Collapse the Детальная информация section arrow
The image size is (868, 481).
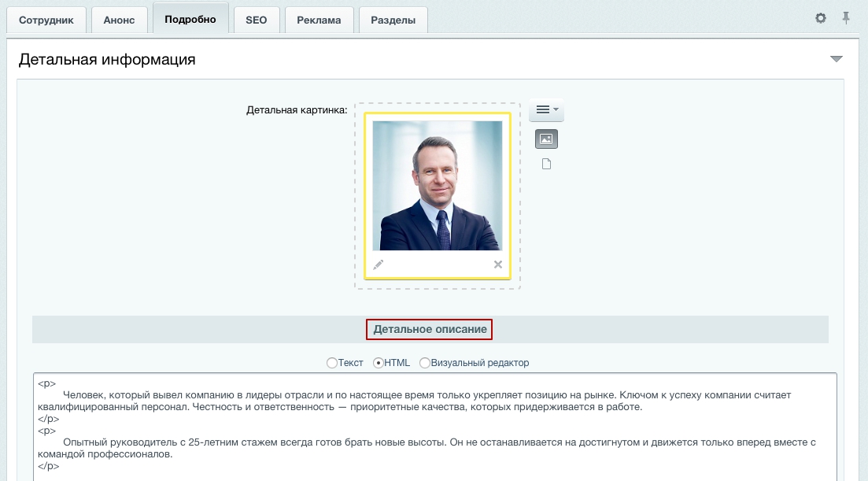pyautogui.click(x=837, y=59)
